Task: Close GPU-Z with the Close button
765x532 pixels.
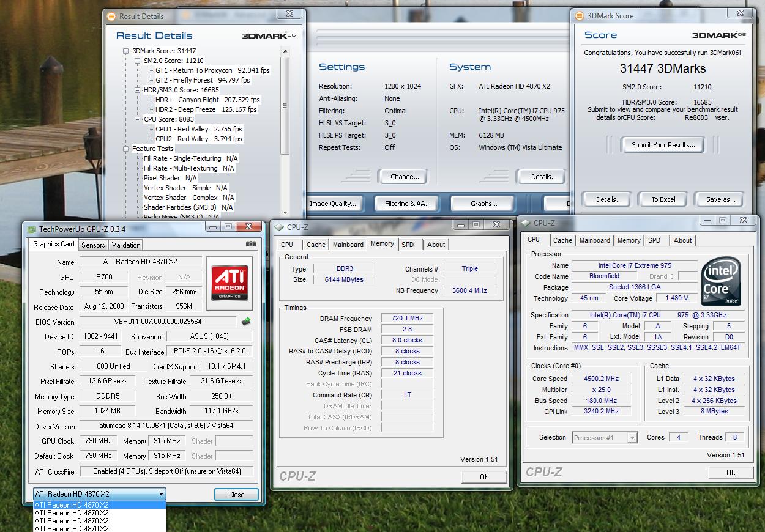Action: point(236,494)
